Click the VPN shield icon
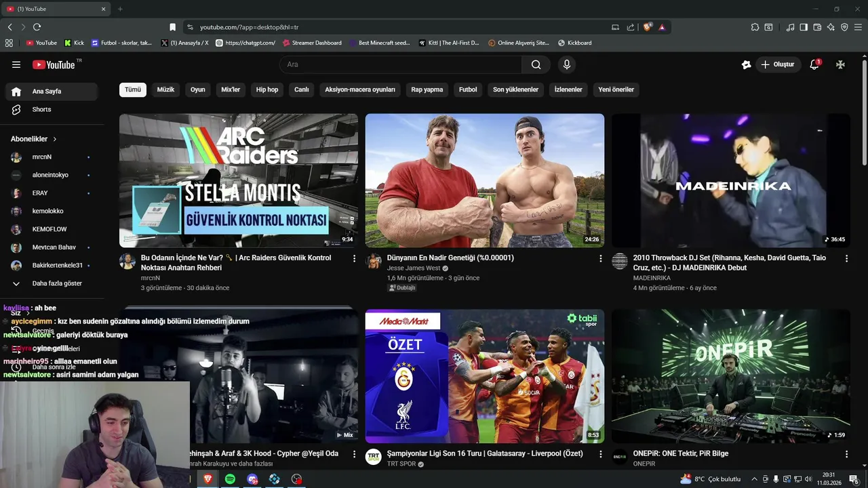868x488 pixels. coord(844,27)
